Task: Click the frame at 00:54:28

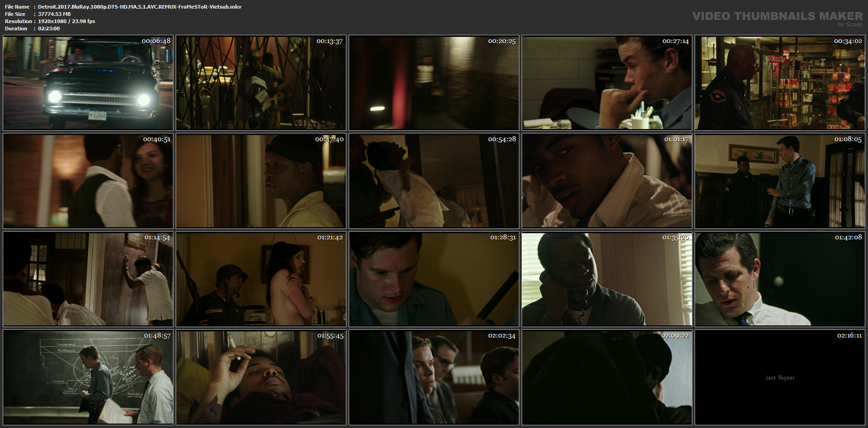Action: [434, 181]
